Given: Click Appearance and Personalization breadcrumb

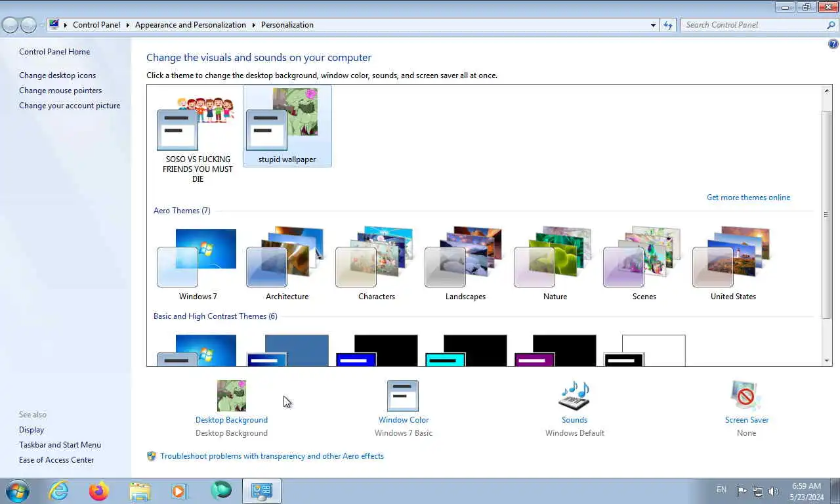Looking at the screenshot, I should [x=190, y=25].
